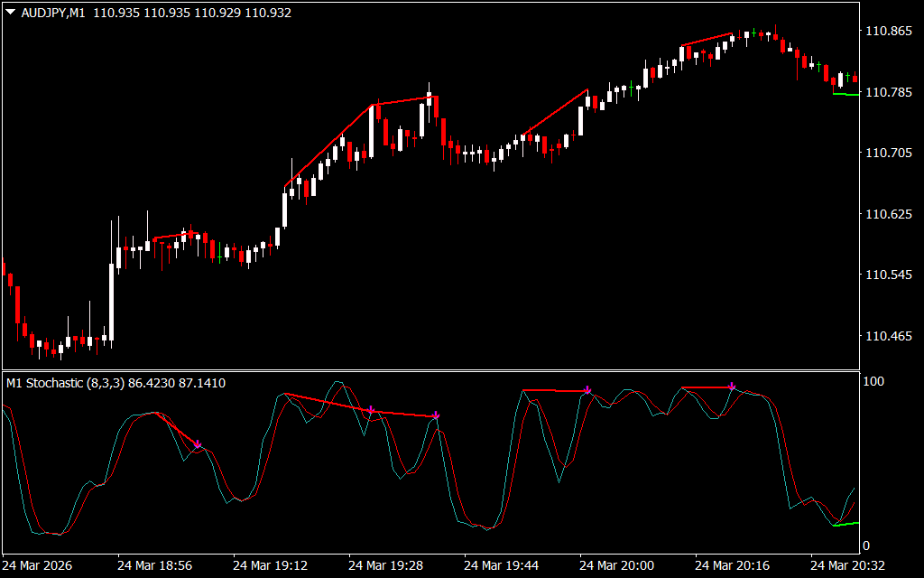Open the chart menu triangle beside AUDJPY,M1
The image size is (924, 578).
coord(10,14)
